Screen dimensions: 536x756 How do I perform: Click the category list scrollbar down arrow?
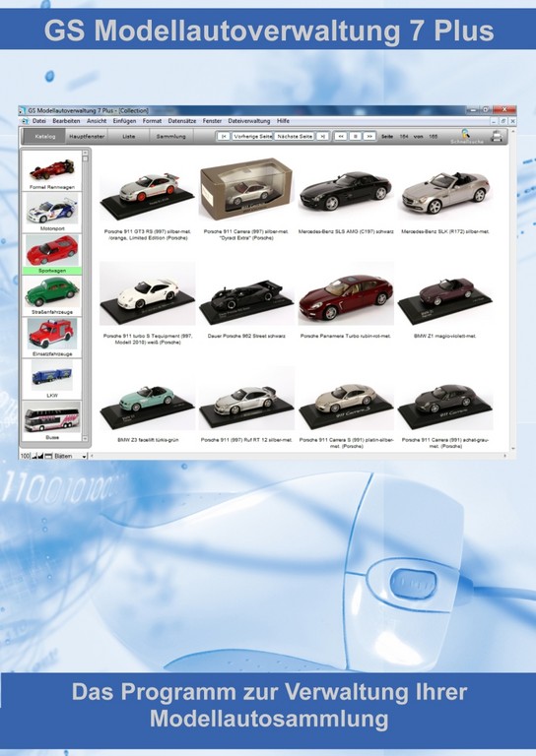tap(86, 439)
